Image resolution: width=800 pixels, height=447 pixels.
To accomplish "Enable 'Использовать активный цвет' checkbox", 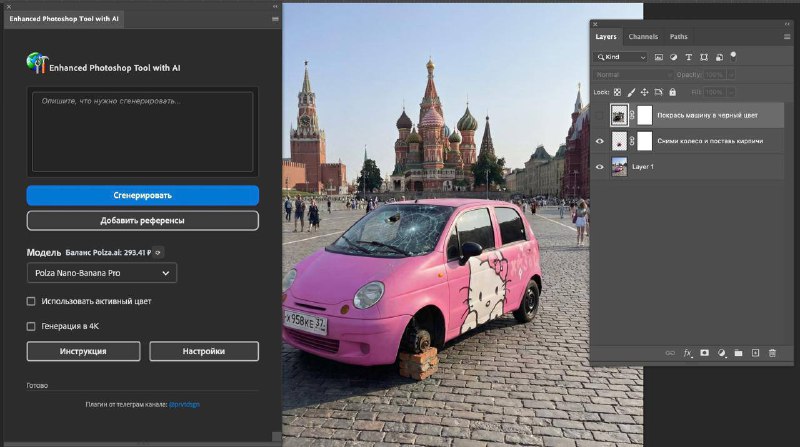I will [31, 301].
